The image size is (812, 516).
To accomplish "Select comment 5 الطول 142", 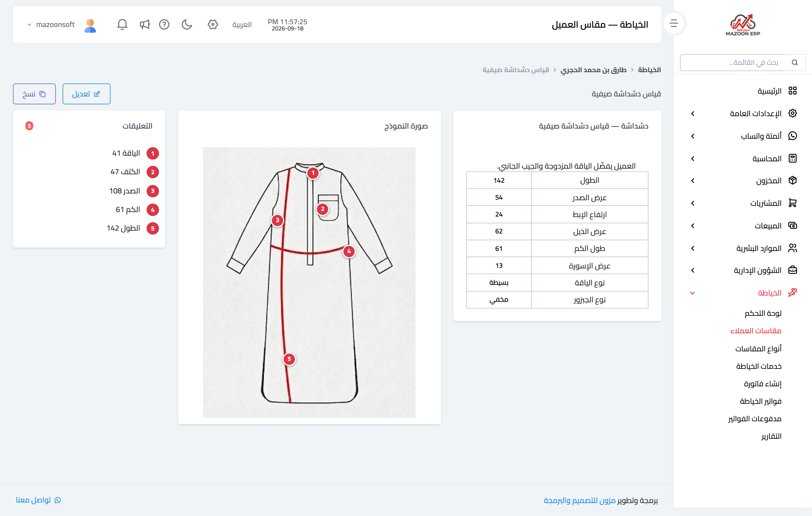I will 133,228.
